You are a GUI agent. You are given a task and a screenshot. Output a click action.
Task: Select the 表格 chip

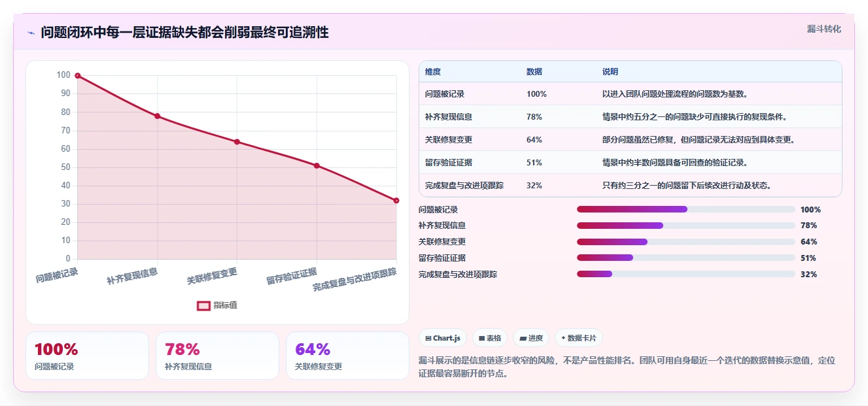(x=490, y=338)
